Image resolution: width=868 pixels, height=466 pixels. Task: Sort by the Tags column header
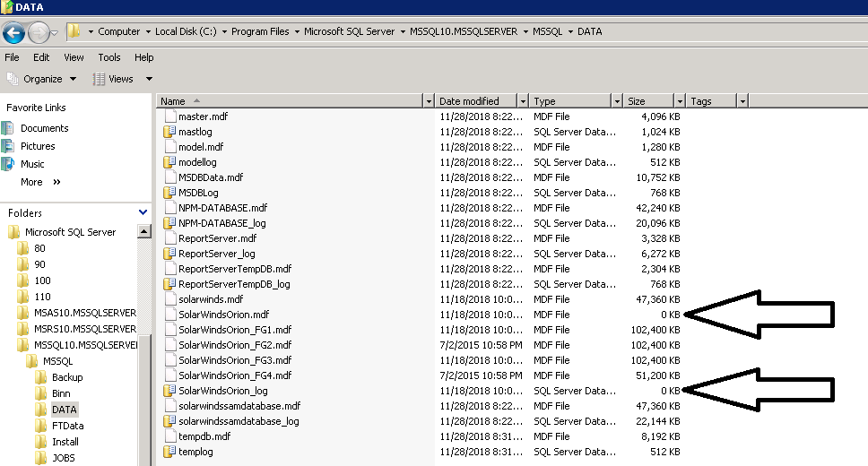pyautogui.click(x=711, y=101)
